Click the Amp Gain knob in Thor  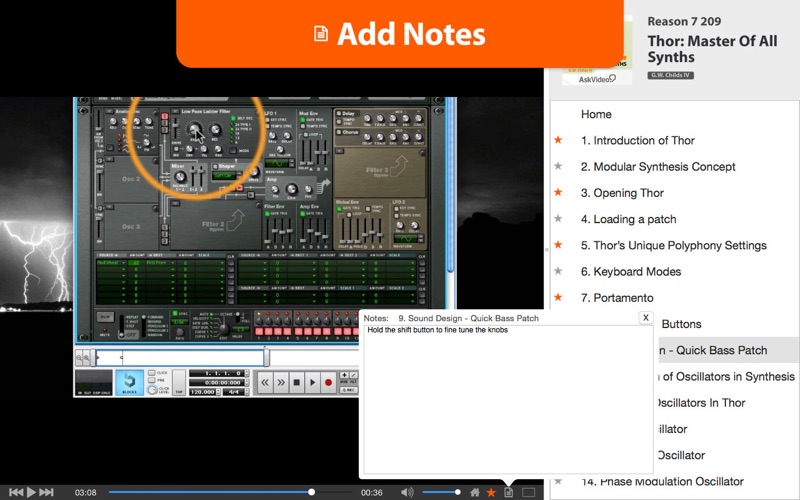(x=291, y=189)
